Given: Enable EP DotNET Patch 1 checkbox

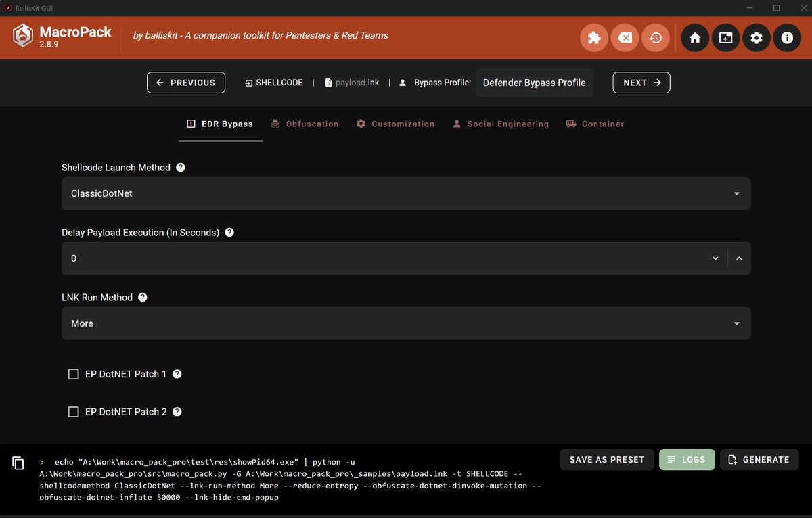Looking at the screenshot, I should pos(74,374).
